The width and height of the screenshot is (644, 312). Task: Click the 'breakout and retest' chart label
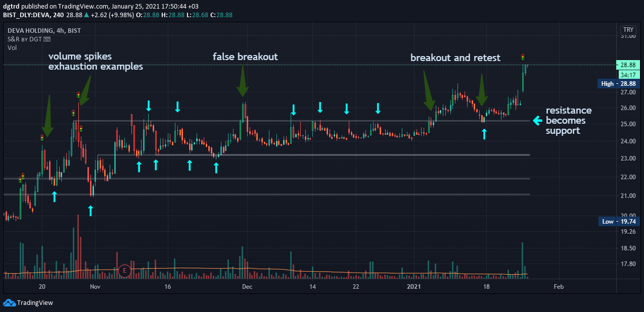[x=455, y=58]
